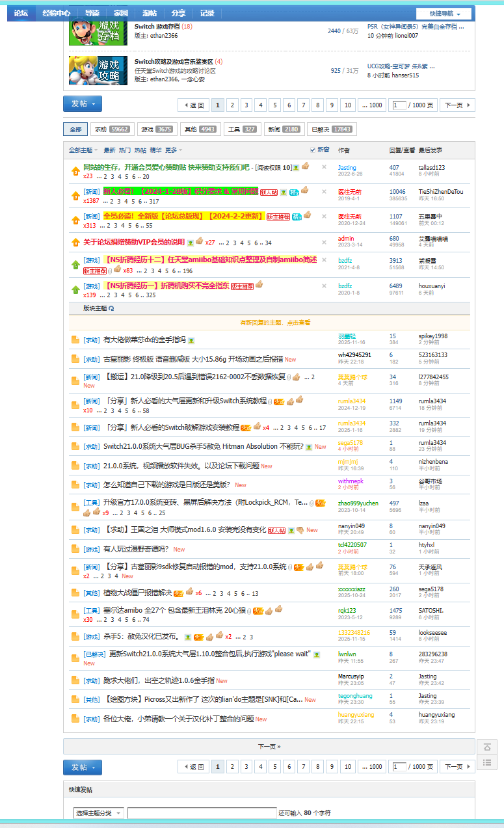Click the green arrow icon of NS折腾经历十二 thread
The image size is (504, 828).
[75, 265]
